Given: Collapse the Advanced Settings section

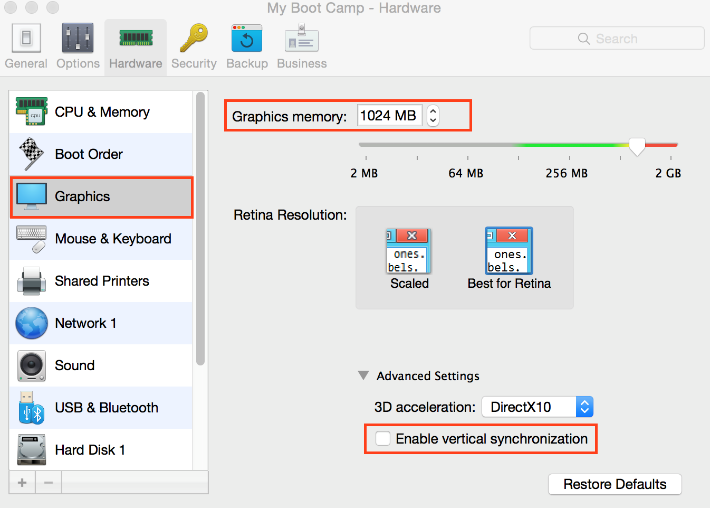Looking at the screenshot, I should [x=364, y=376].
